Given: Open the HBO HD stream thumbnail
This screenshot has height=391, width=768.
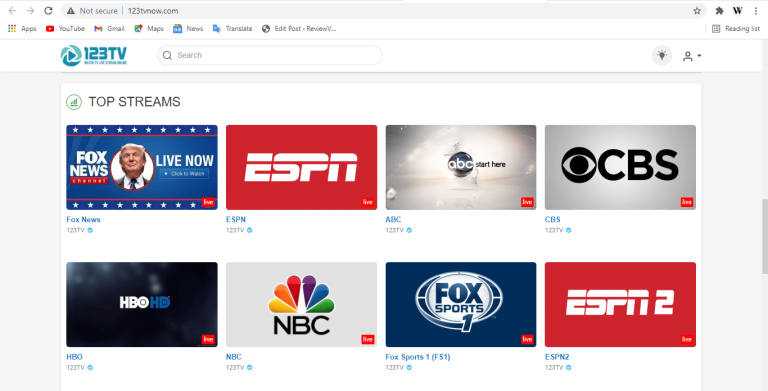Looking at the screenshot, I should pyautogui.click(x=142, y=304).
